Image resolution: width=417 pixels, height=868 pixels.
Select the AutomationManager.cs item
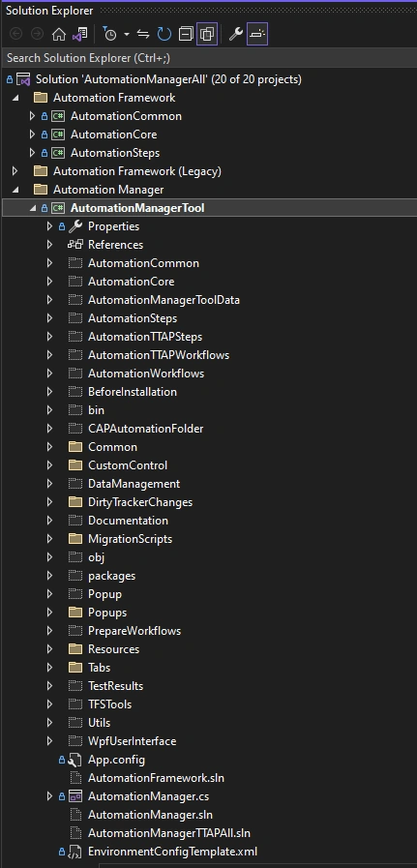148,796
